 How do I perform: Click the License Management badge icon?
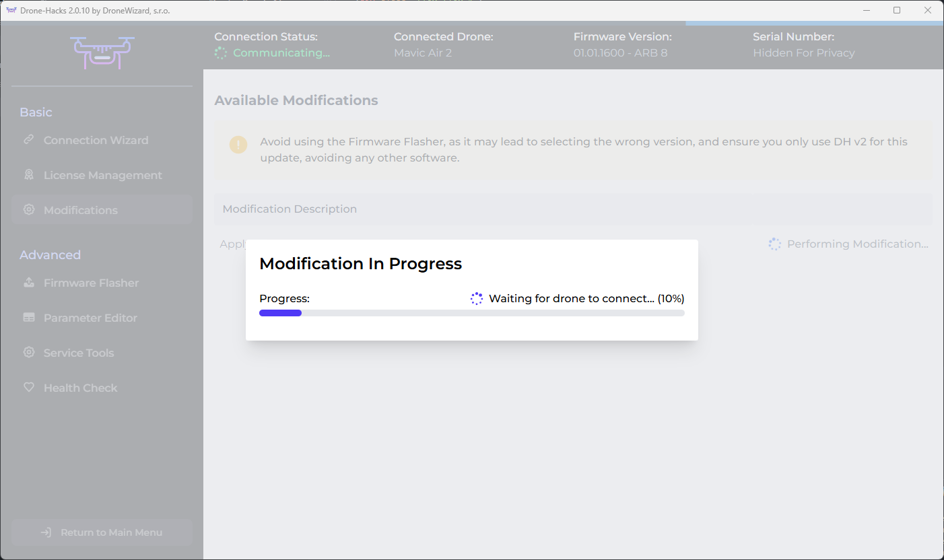tap(28, 175)
